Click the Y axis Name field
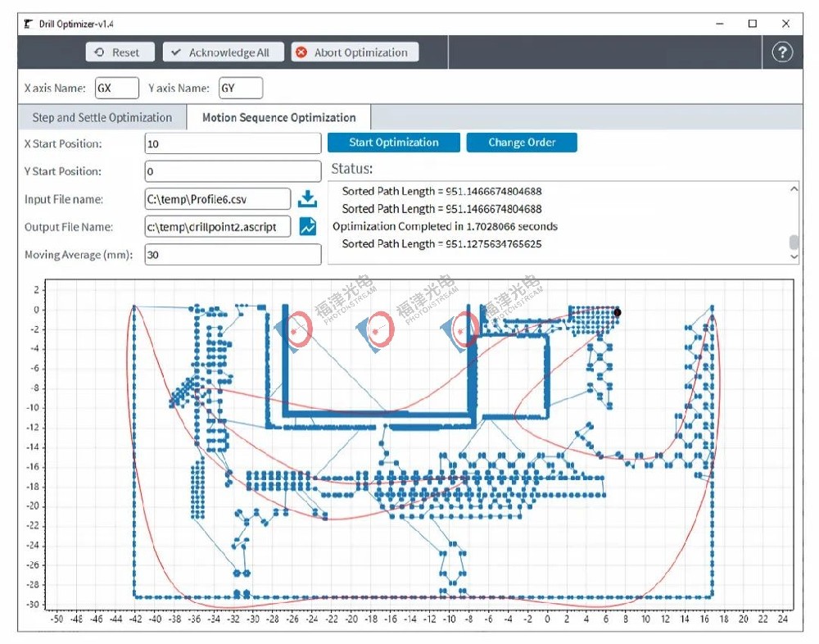Viewport: 819px width, 644px height. pyautogui.click(x=241, y=88)
